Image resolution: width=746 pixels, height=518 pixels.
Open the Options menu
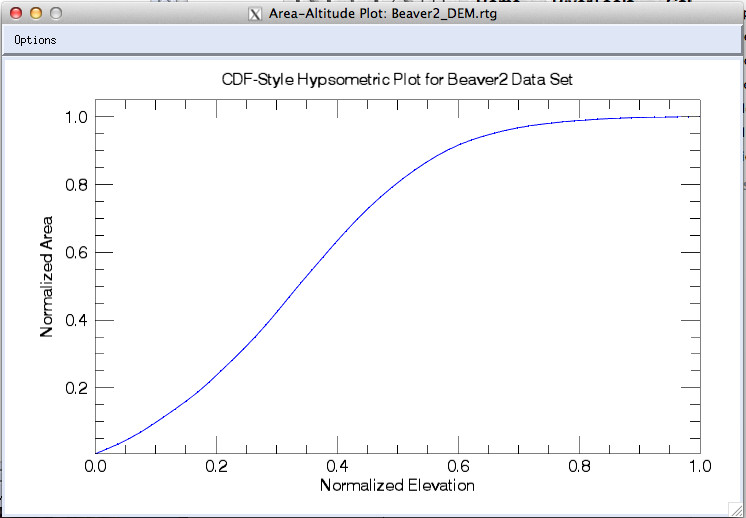36,40
